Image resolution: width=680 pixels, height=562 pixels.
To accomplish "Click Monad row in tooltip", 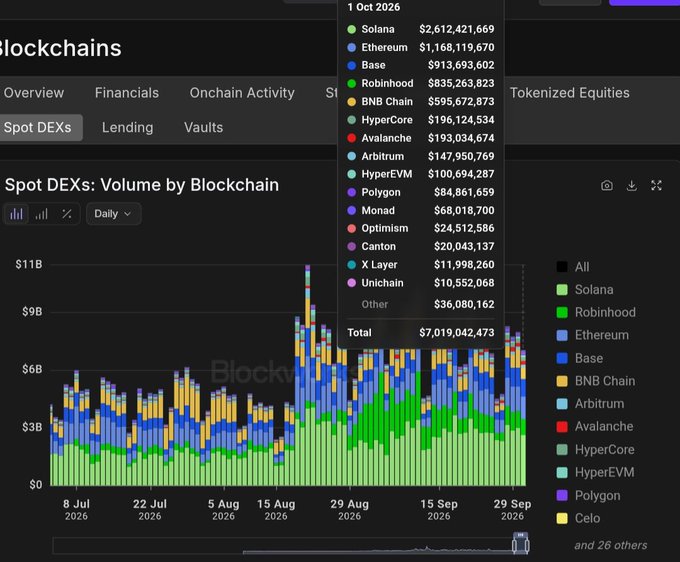I will tap(421, 210).
